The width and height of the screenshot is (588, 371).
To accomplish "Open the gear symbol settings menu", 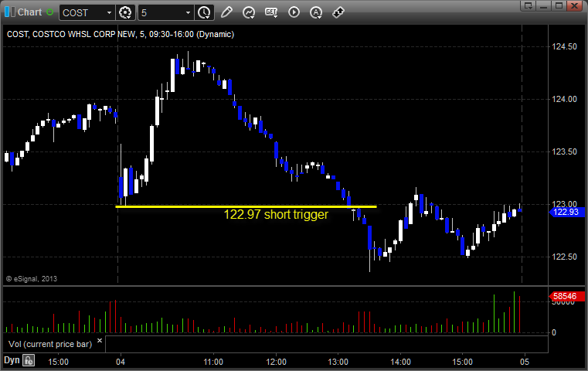I will 125,13.
